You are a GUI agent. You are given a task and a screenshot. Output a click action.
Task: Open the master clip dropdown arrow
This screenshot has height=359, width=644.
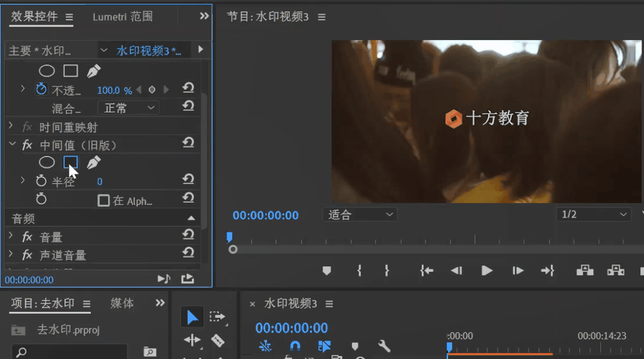click(x=103, y=50)
